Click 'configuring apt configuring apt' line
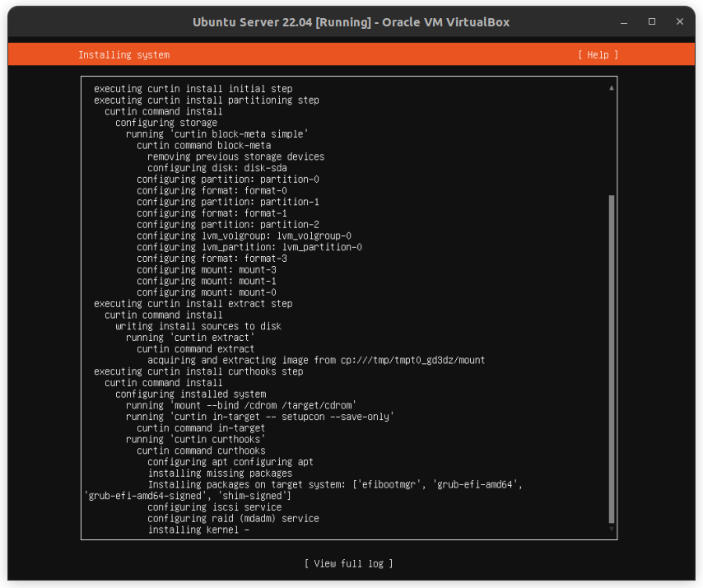Image resolution: width=703 pixels, height=588 pixels. pos(230,462)
